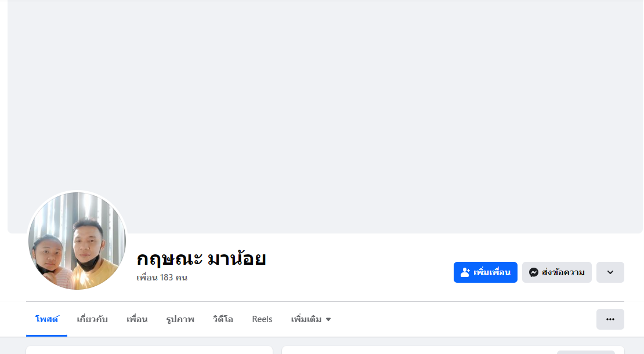The image size is (644, 354).
Task: Open the circular profile picture
Action: (77, 240)
